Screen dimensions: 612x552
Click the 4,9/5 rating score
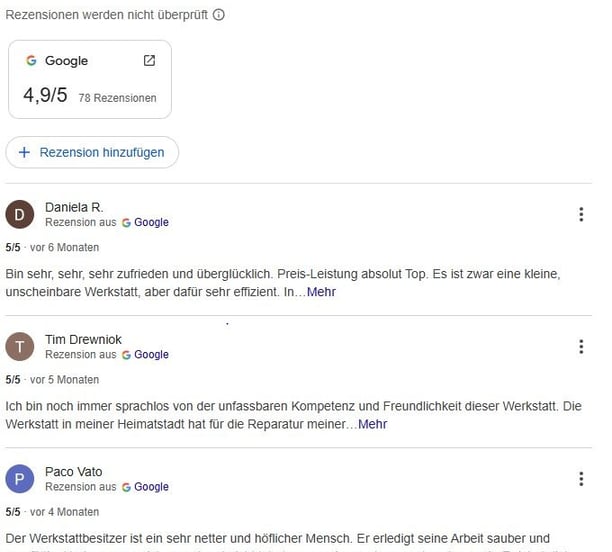(44, 96)
